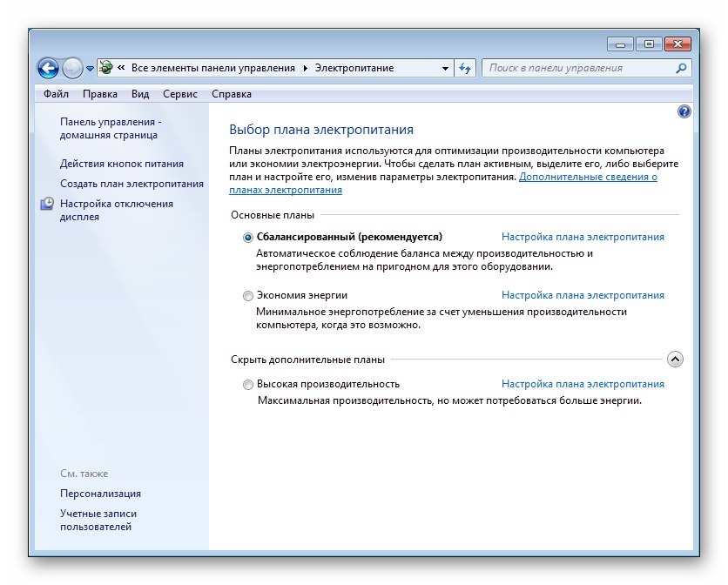This screenshot has width=728, height=585.
Task: Open 'Создать план электропитания' link
Action: 131,184
